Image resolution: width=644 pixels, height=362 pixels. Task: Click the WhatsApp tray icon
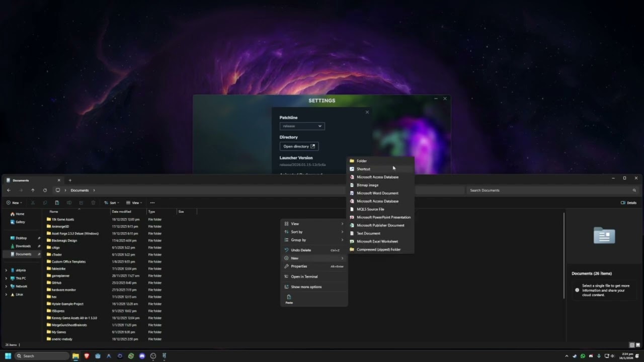[583, 356]
